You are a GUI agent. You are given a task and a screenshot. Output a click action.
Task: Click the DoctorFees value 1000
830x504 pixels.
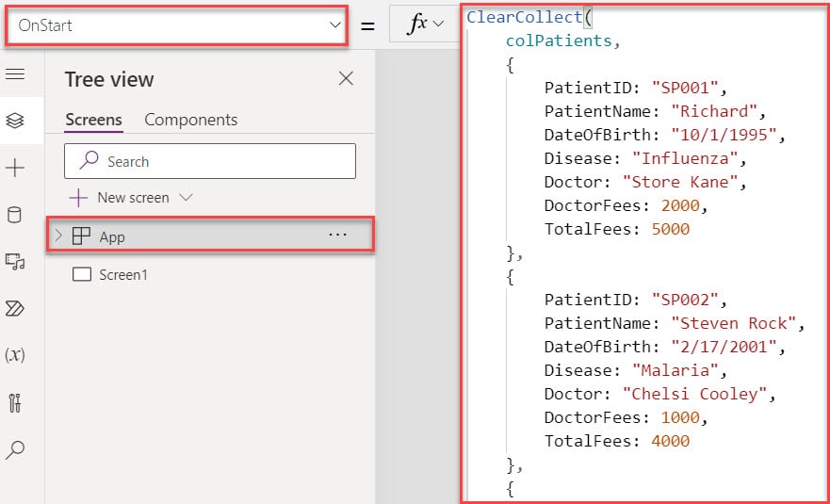(x=679, y=417)
